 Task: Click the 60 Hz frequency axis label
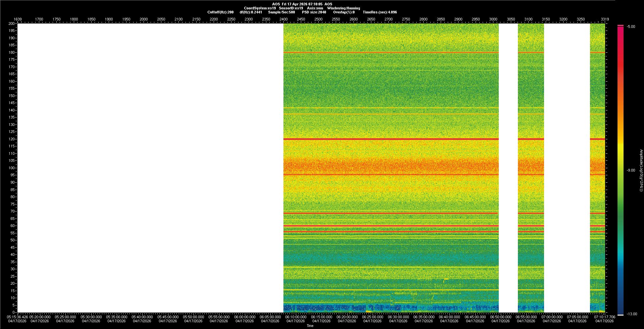[12, 226]
